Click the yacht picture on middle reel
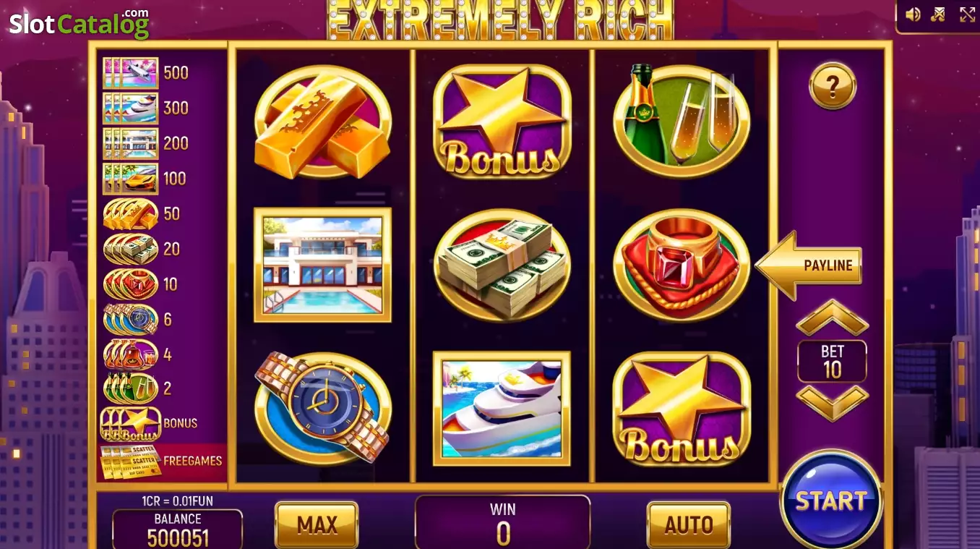The image size is (980, 549). point(502,408)
